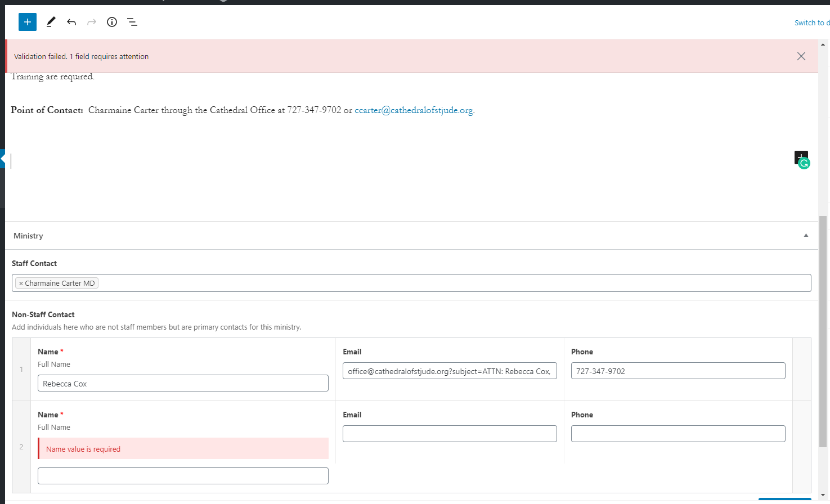830x504 pixels.
Task: Open the Tools pencil menu
Action: click(51, 22)
